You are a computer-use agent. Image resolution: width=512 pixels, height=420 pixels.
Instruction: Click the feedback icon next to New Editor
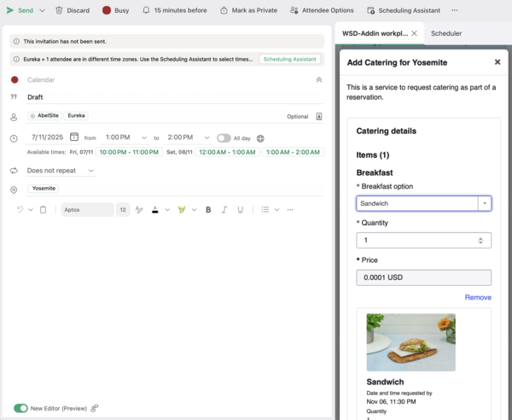coord(95,408)
